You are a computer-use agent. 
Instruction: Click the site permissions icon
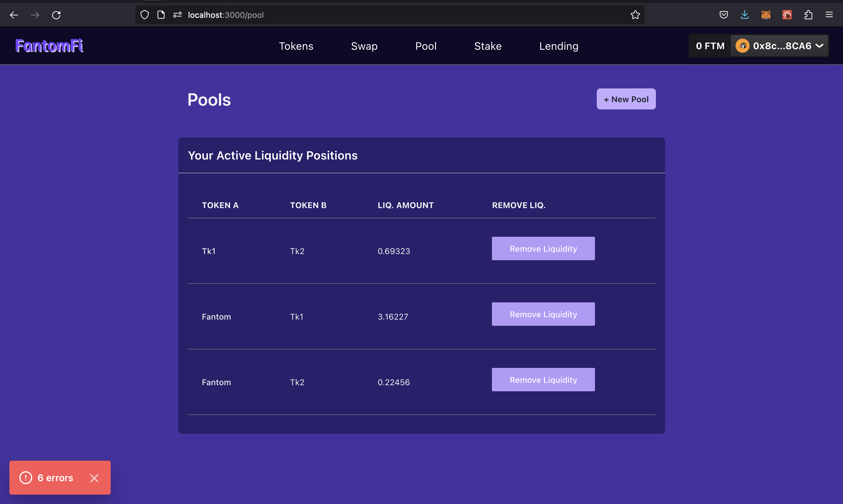pyautogui.click(x=177, y=15)
